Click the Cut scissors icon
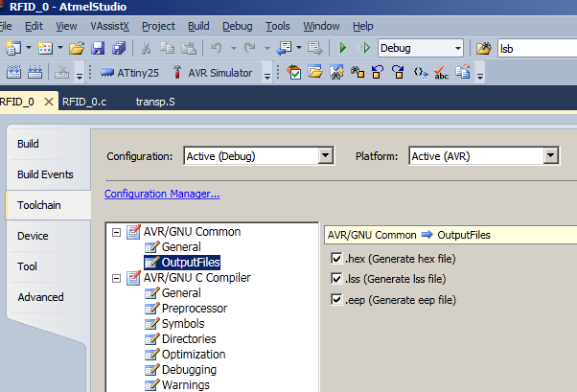 click(x=146, y=48)
